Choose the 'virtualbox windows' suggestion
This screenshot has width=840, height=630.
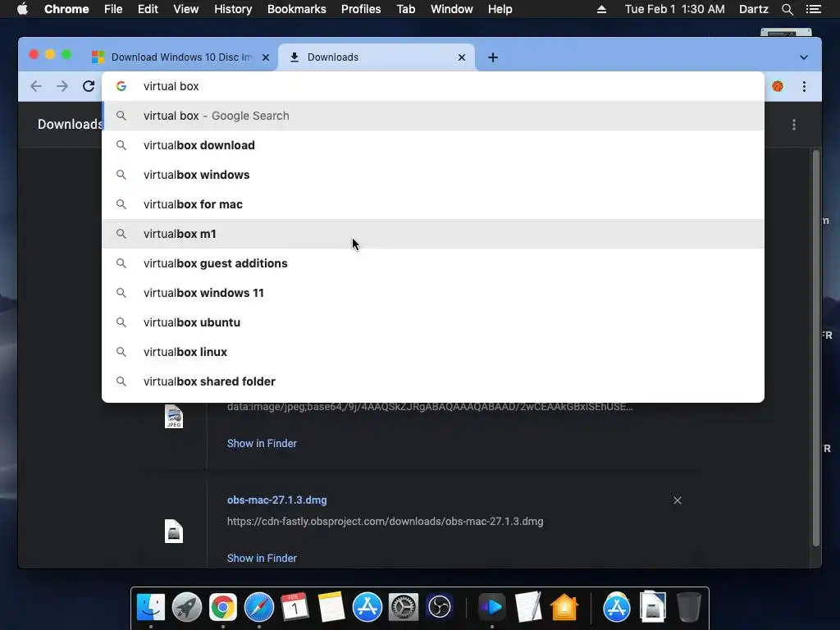point(433,175)
